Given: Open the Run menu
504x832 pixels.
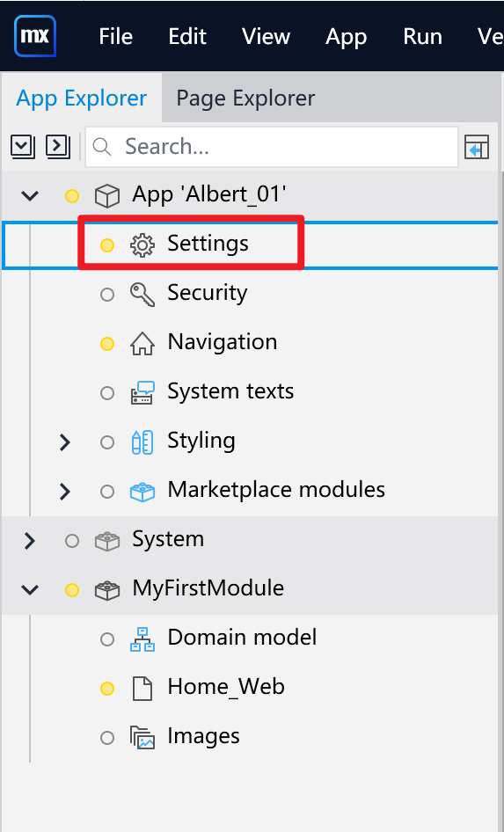Looking at the screenshot, I should [422, 37].
